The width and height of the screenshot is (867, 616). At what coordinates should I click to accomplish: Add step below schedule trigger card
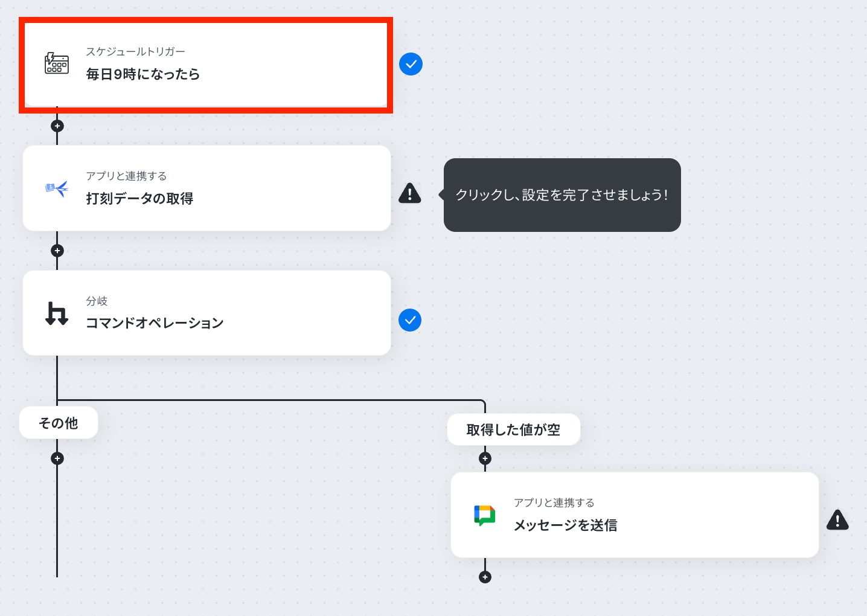[x=57, y=126]
